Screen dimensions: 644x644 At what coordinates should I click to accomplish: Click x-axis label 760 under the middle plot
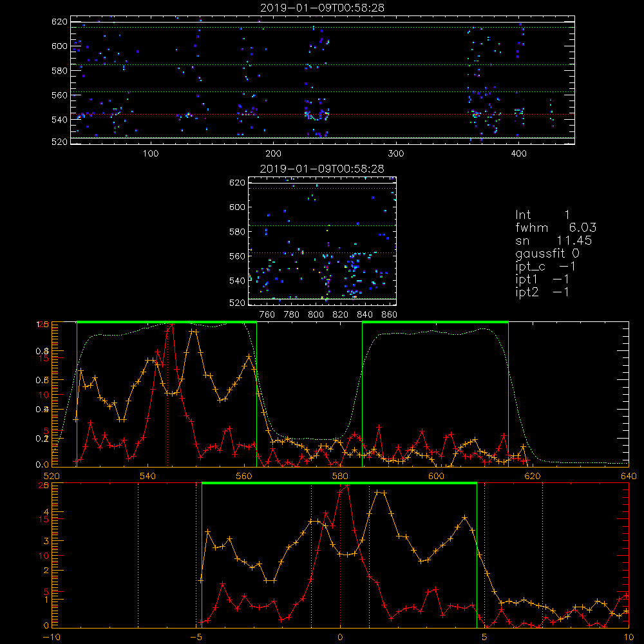(267, 315)
